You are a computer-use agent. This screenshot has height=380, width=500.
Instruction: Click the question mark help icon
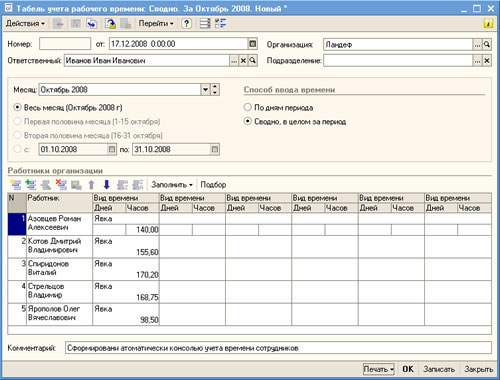(x=187, y=24)
